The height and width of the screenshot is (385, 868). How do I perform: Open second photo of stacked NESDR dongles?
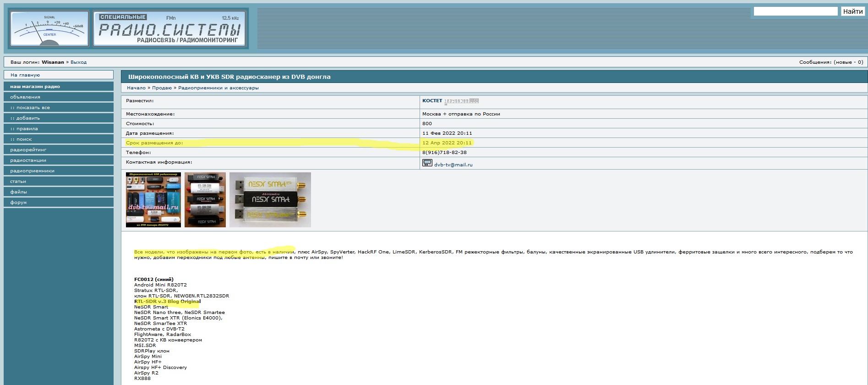[205, 200]
